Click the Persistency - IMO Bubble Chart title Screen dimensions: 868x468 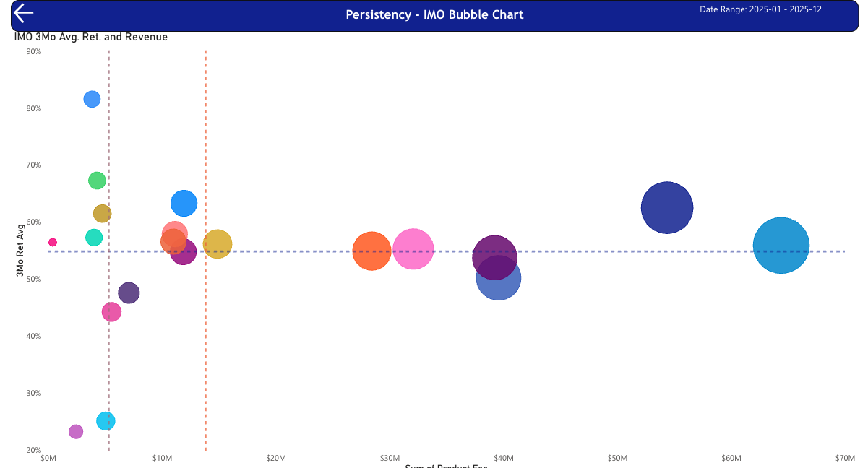pyautogui.click(x=434, y=14)
